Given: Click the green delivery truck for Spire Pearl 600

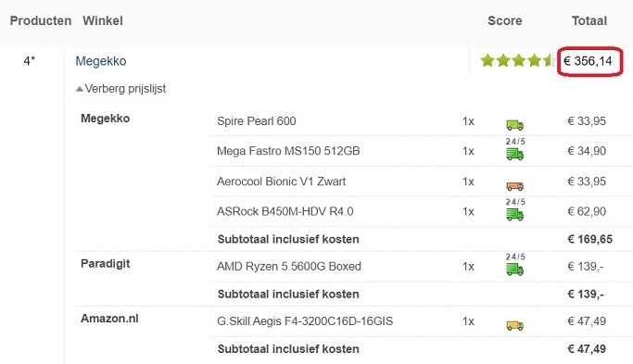Looking at the screenshot, I should [x=514, y=125].
